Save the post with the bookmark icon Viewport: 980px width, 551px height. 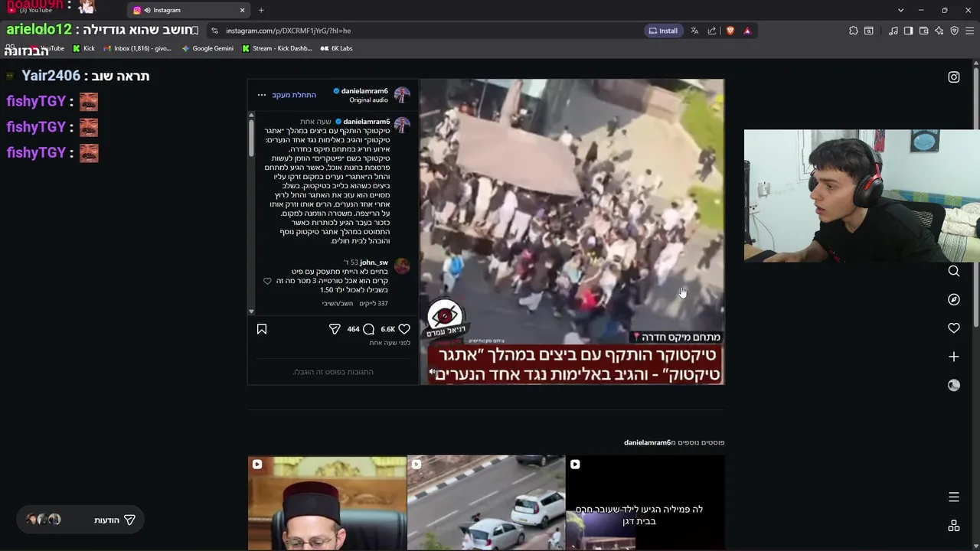(x=262, y=329)
